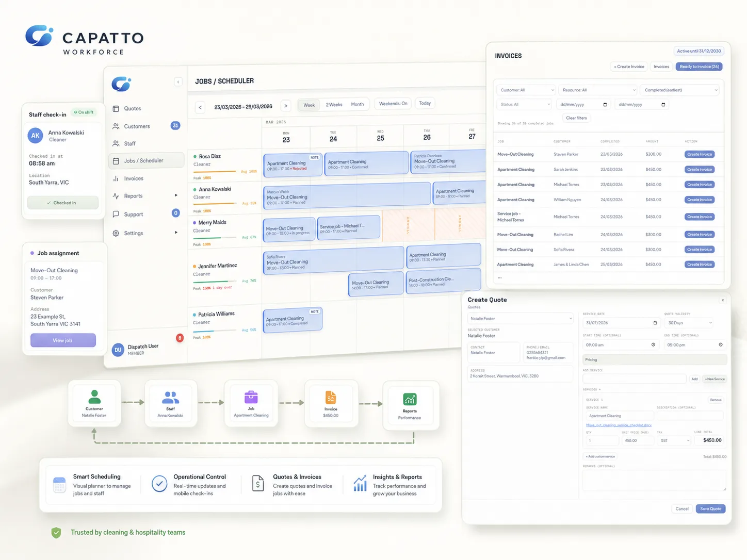Switch scheduler to Month view

(x=358, y=104)
